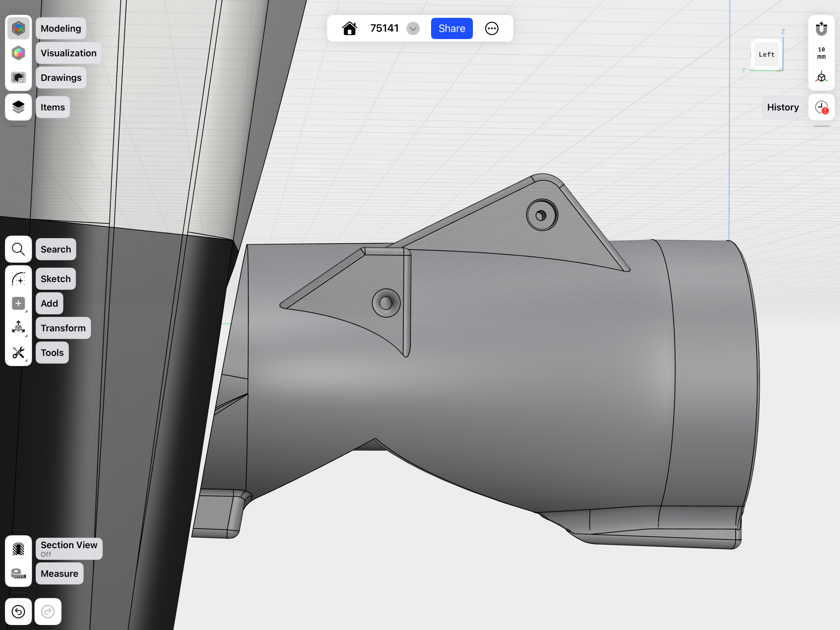Open the Tools wrench icon
Viewport: 840px width, 630px height.
[x=18, y=352]
